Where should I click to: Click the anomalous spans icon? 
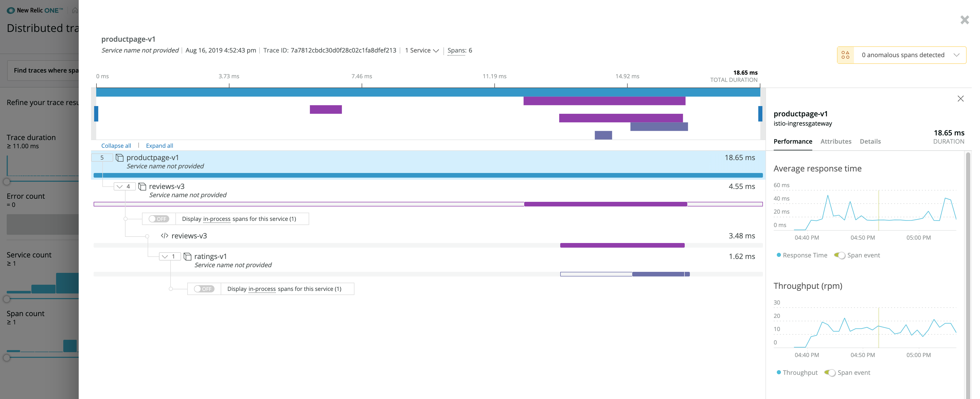[x=845, y=55]
